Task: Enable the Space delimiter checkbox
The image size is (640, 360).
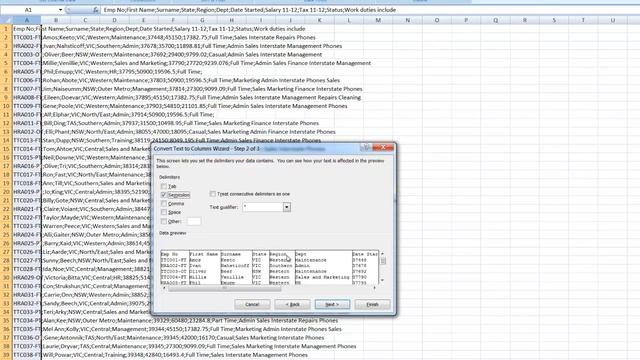Action: (x=164, y=212)
